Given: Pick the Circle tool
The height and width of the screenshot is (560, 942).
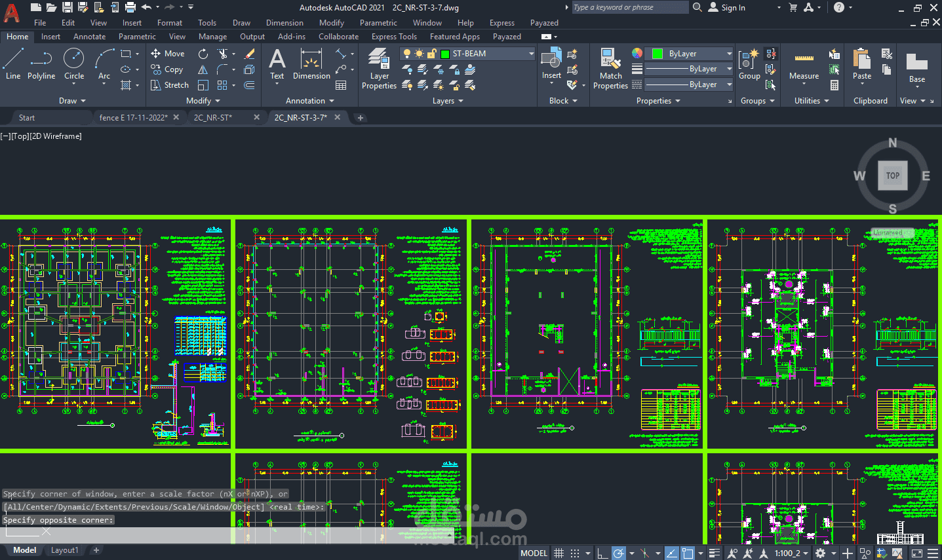Looking at the screenshot, I should pyautogui.click(x=73, y=64).
